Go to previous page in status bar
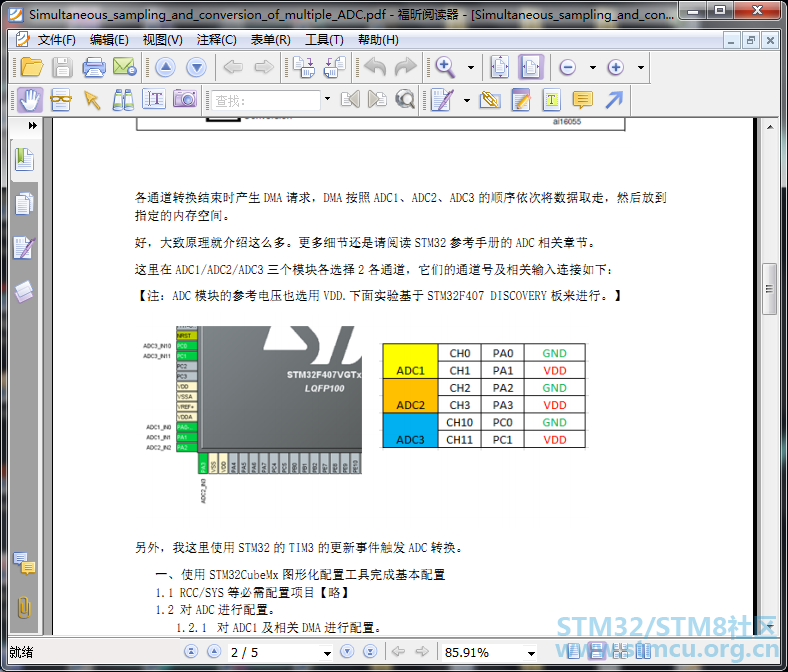The width and height of the screenshot is (788, 672). (x=214, y=651)
